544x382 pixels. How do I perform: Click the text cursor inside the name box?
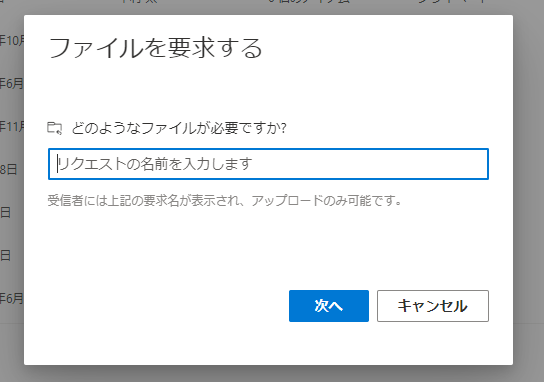[x=58, y=164]
